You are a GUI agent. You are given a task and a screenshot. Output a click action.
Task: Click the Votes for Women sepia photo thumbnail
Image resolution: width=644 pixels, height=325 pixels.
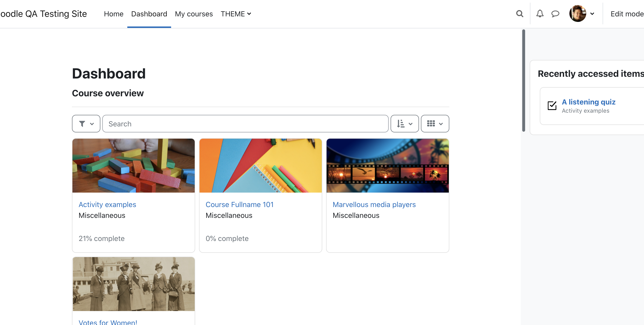134,284
